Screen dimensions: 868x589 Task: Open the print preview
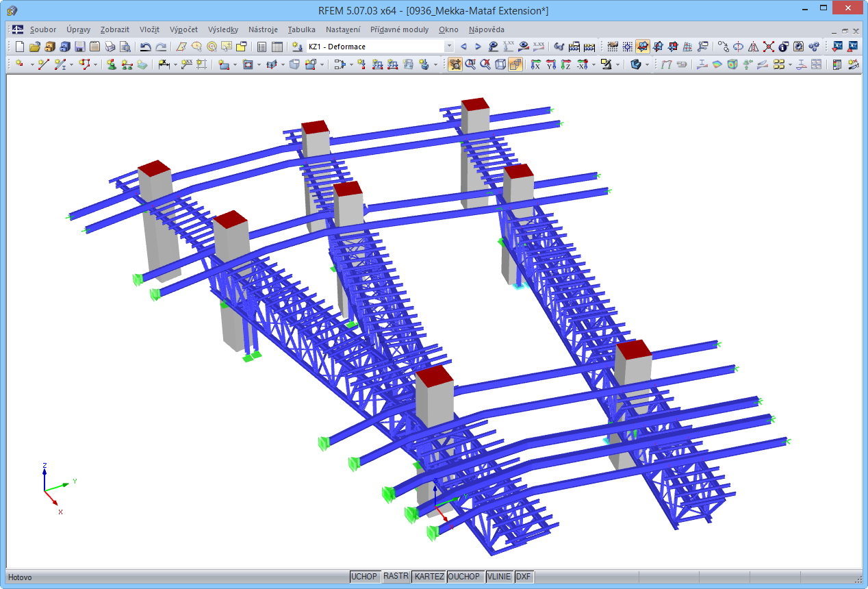coord(125,47)
